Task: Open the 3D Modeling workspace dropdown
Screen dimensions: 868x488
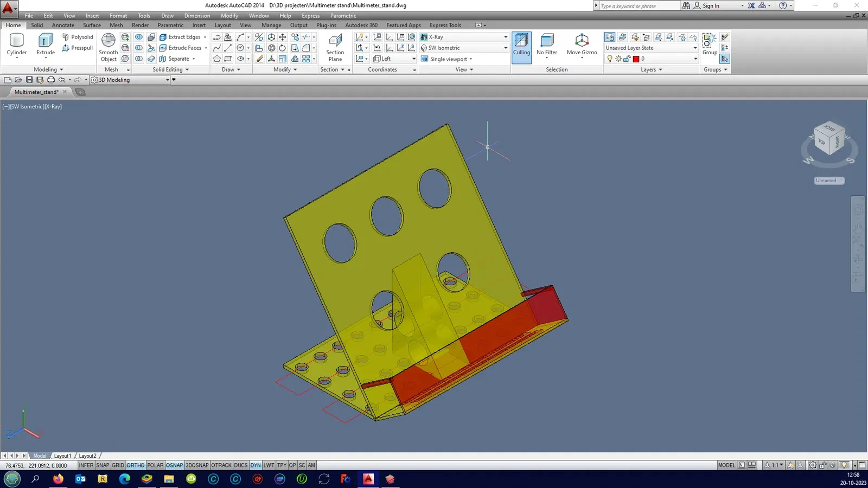Action: click(167, 80)
